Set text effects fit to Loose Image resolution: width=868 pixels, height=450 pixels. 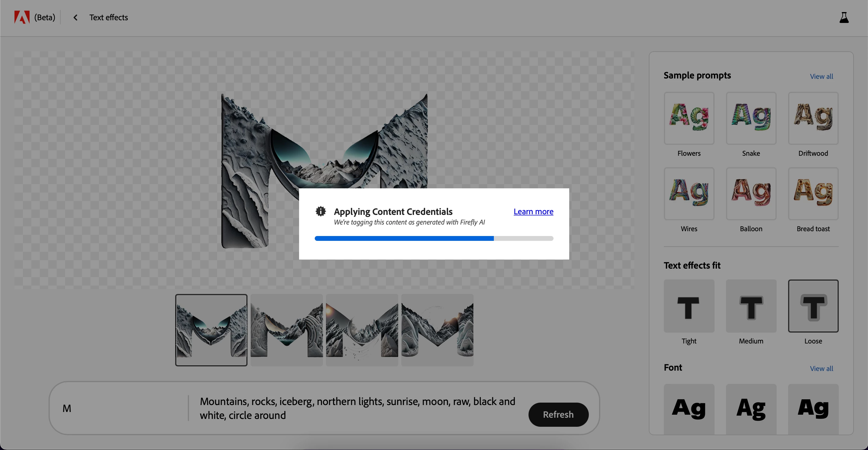813,306
